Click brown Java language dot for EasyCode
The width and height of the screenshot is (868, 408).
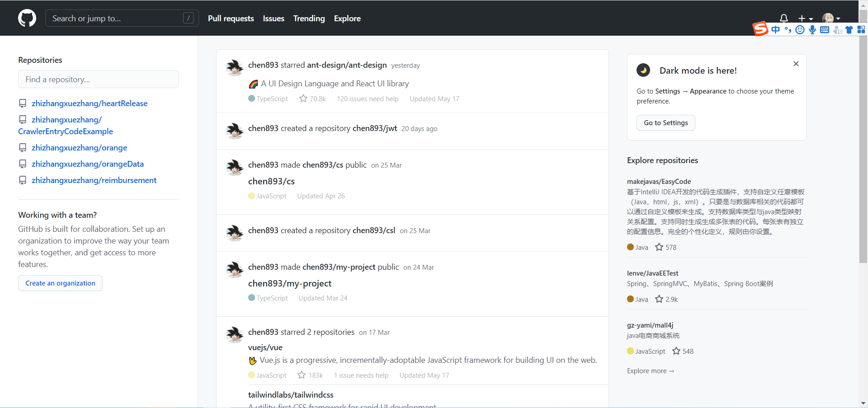[x=630, y=247]
